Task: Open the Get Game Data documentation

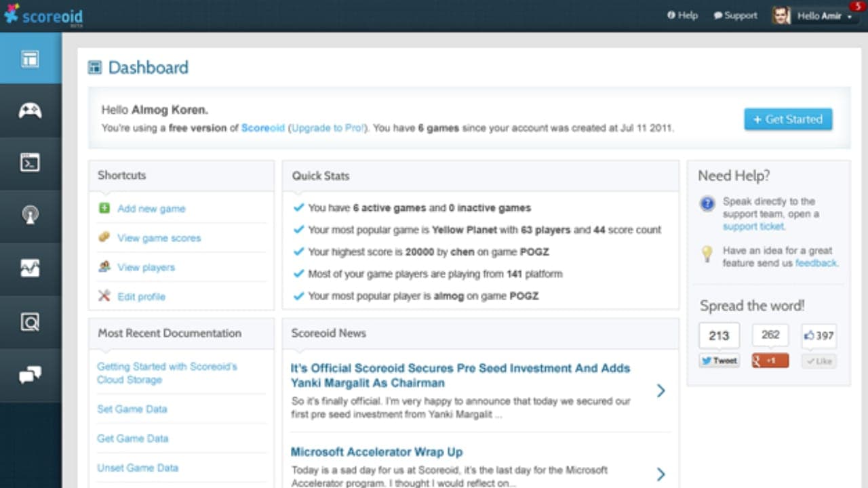Action: (x=132, y=438)
